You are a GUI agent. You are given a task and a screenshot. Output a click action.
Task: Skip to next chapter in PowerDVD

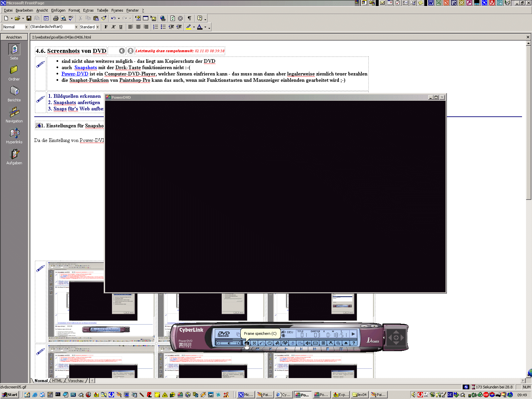click(301, 349)
